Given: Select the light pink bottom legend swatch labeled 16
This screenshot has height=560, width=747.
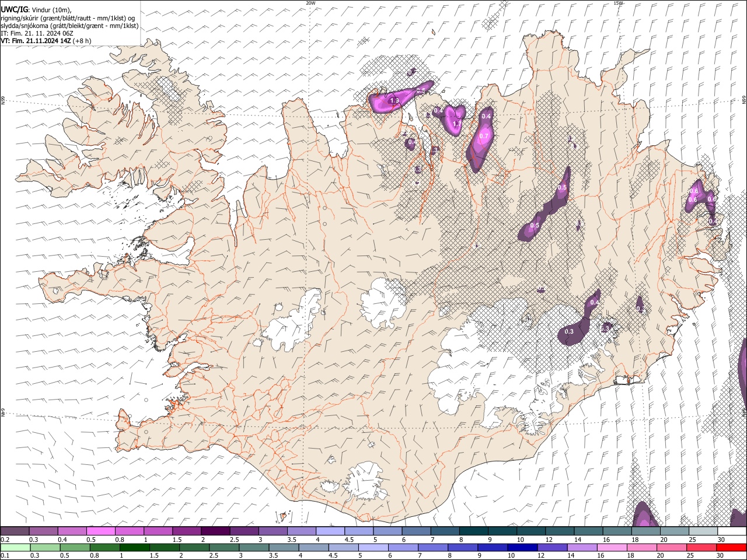Looking at the screenshot, I should [613, 547].
